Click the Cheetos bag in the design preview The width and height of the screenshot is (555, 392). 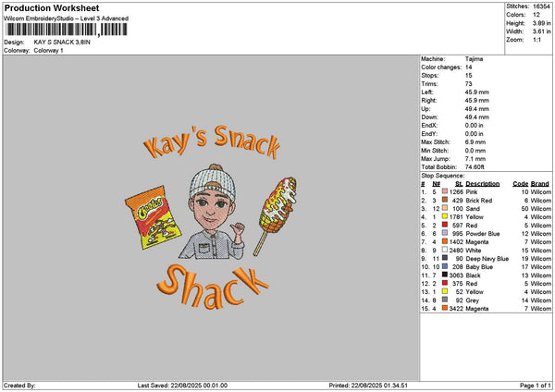[x=153, y=217]
